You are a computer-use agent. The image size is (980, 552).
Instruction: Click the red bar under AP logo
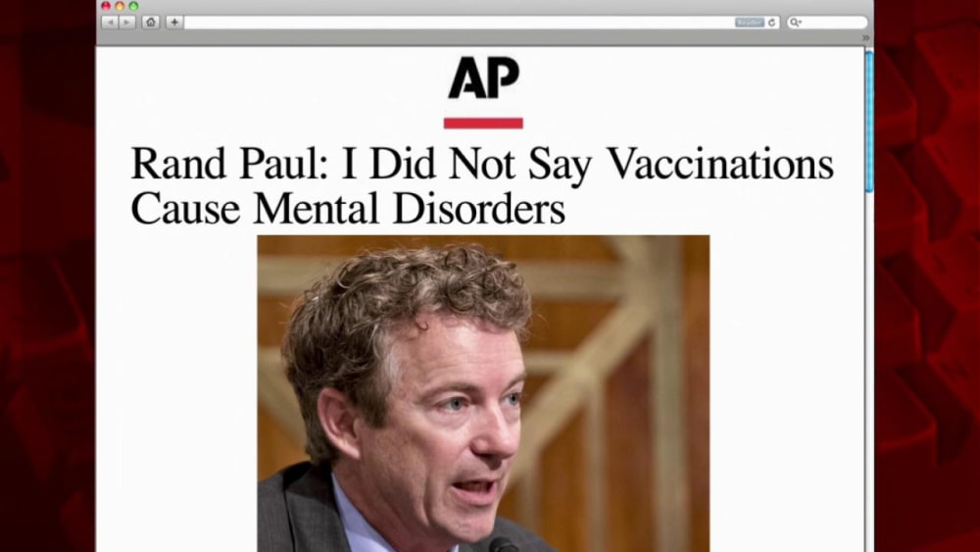(x=483, y=124)
